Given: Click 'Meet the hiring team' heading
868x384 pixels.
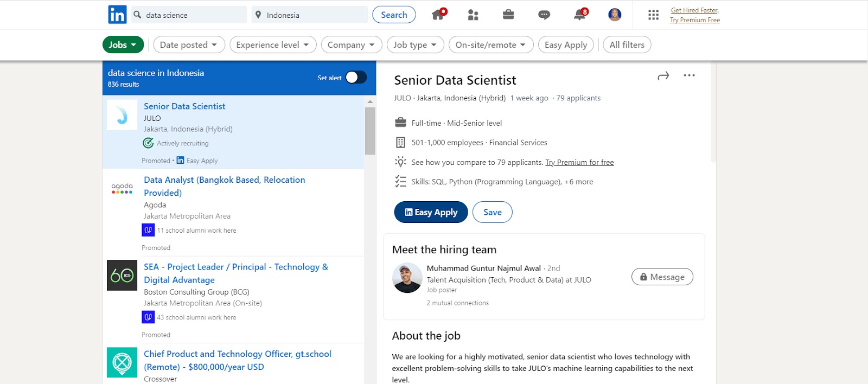Looking at the screenshot, I should [x=444, y=249].
